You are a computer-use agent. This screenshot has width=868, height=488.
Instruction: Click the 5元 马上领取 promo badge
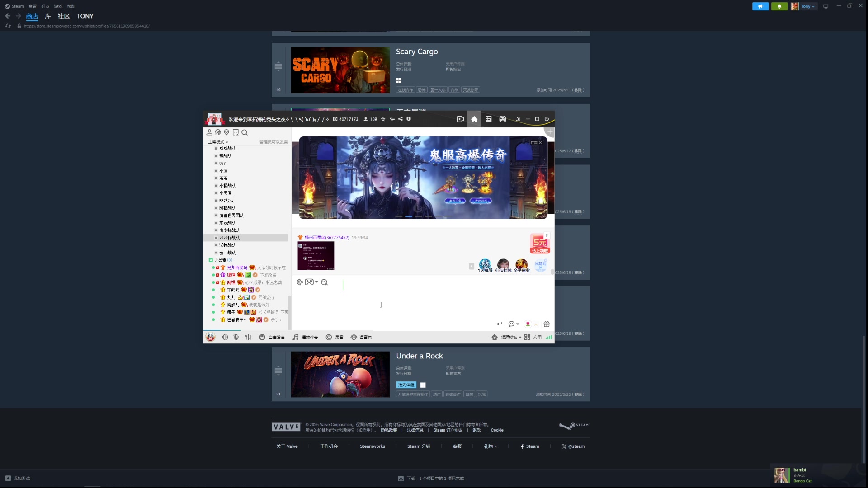tap(540, 244)
